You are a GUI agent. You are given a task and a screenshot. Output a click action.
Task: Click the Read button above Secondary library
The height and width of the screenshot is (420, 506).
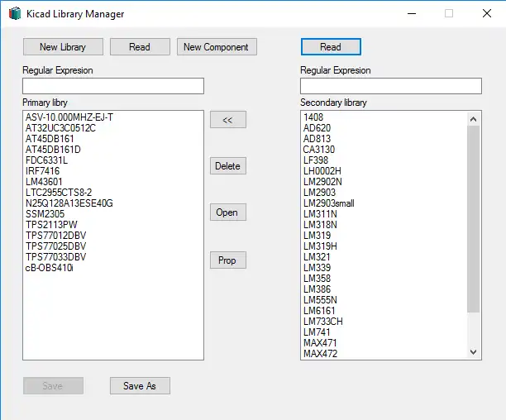331,47
